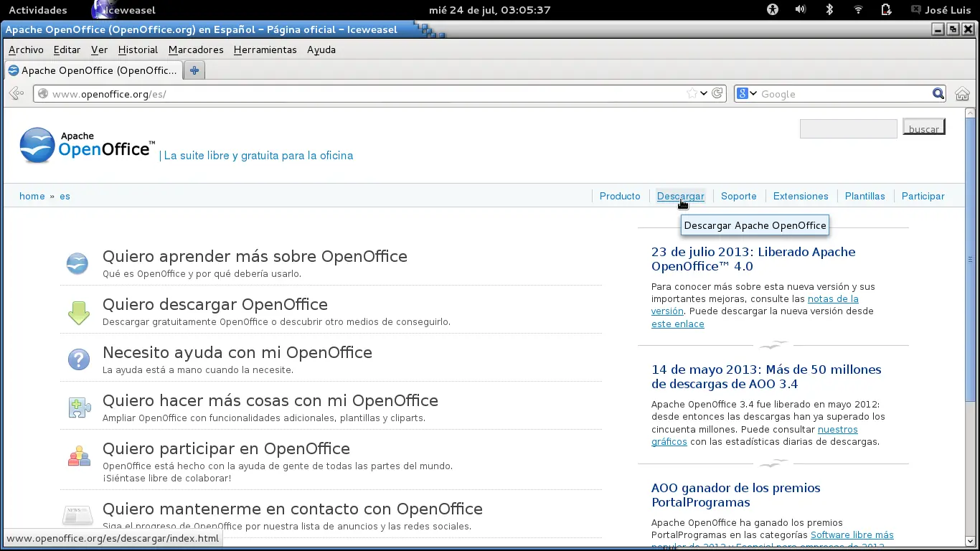Click the tagline 'La suite libre y gratuita'
The image size is (980, 551).
coord(258,156)
